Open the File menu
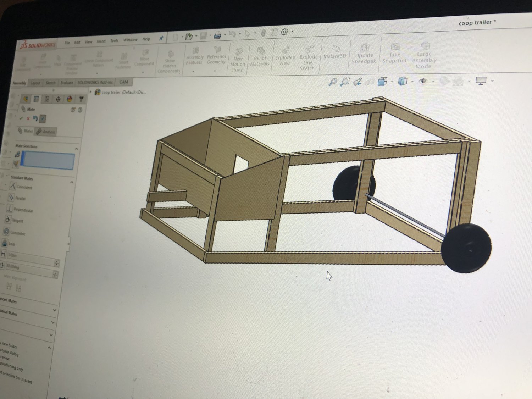The height and width of the screenshot is (399, 532). click(67, 43)
